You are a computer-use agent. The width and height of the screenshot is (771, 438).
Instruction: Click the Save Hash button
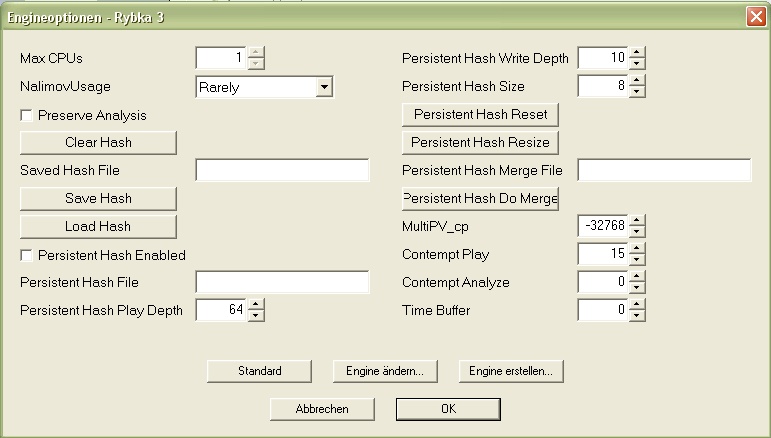coord(98,199)
